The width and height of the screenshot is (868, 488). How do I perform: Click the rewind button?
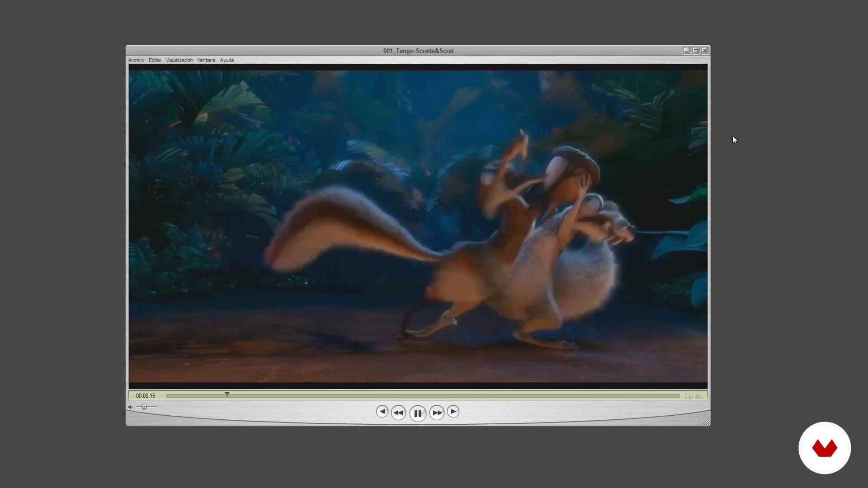pyautogui.click(x=398, y=413)
